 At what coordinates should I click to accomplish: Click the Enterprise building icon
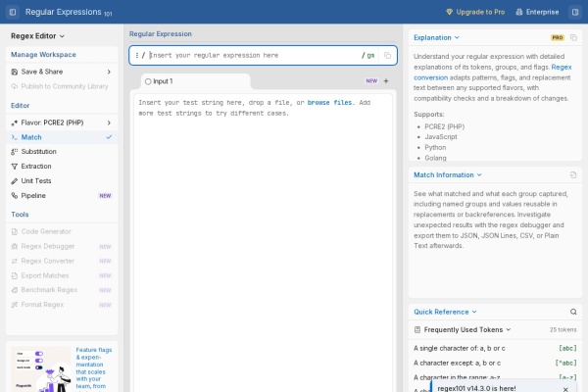tap(519, 12)
